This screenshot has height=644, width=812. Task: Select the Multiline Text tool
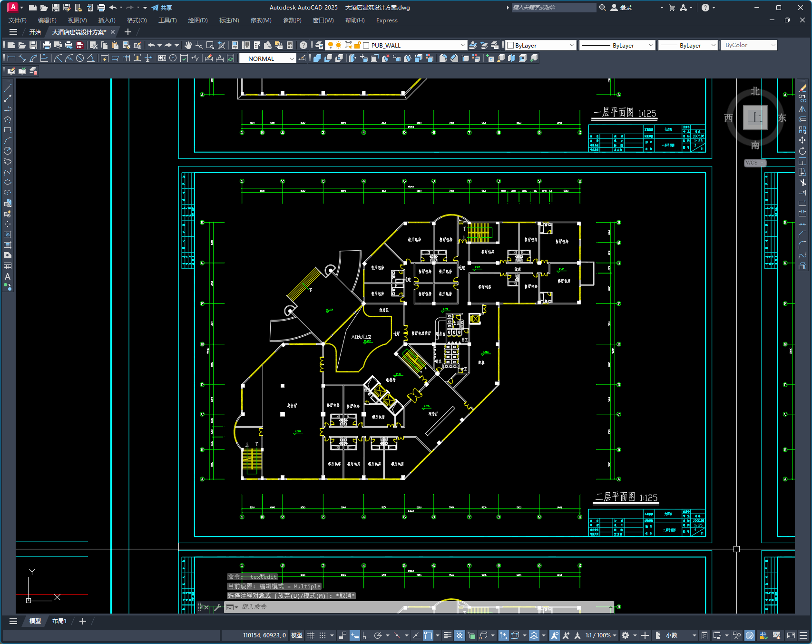point(8,276)
